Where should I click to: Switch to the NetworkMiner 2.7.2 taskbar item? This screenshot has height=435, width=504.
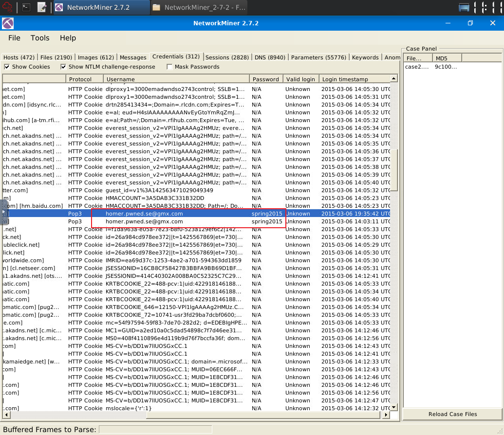pyautogui.click(x=101, y=7)
